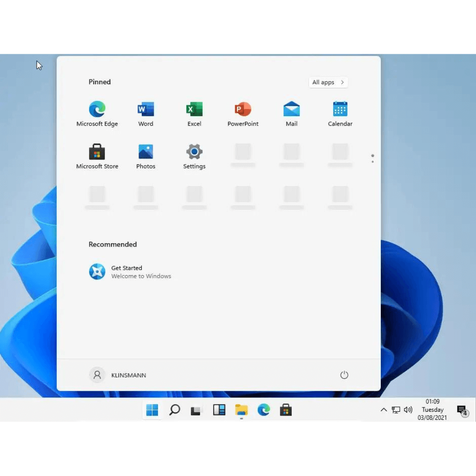This screenshot has height=476, width=476.
Task: Open the Widgets panel from taskbar
Action: tap(219, 410)
